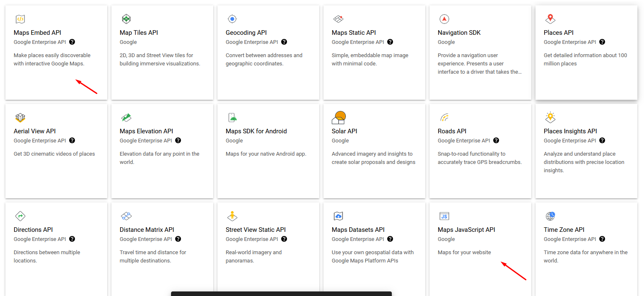This screenshot has width=644, height=296.
Task: Click help icon on the Aerial View API card
Action: pyautogui.click(x=72, y=140)
